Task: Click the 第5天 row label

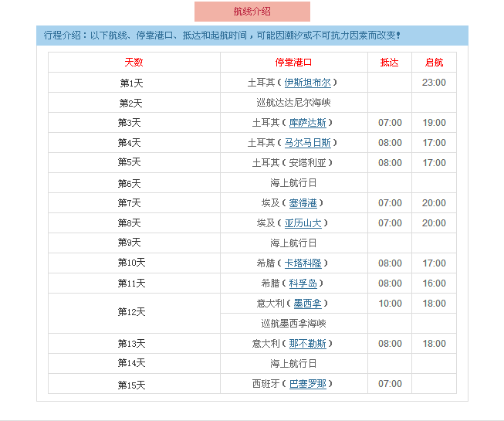Action: coord(129,162)
